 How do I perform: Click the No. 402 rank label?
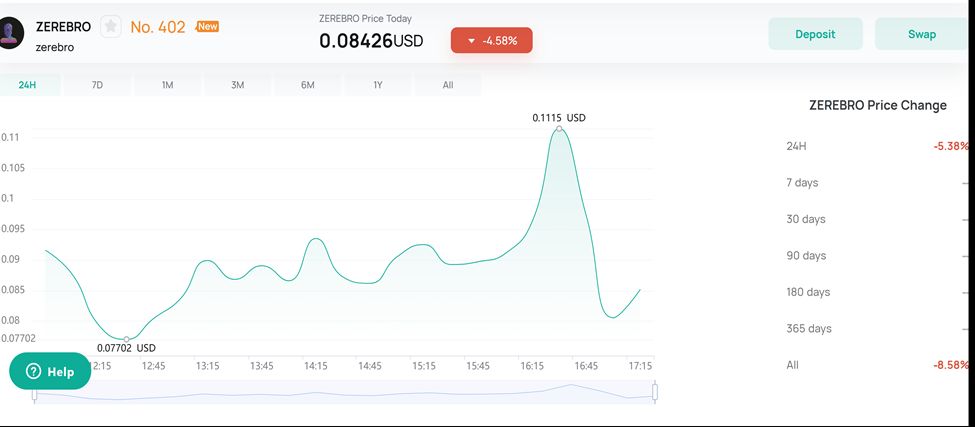[x=158, y=27]
